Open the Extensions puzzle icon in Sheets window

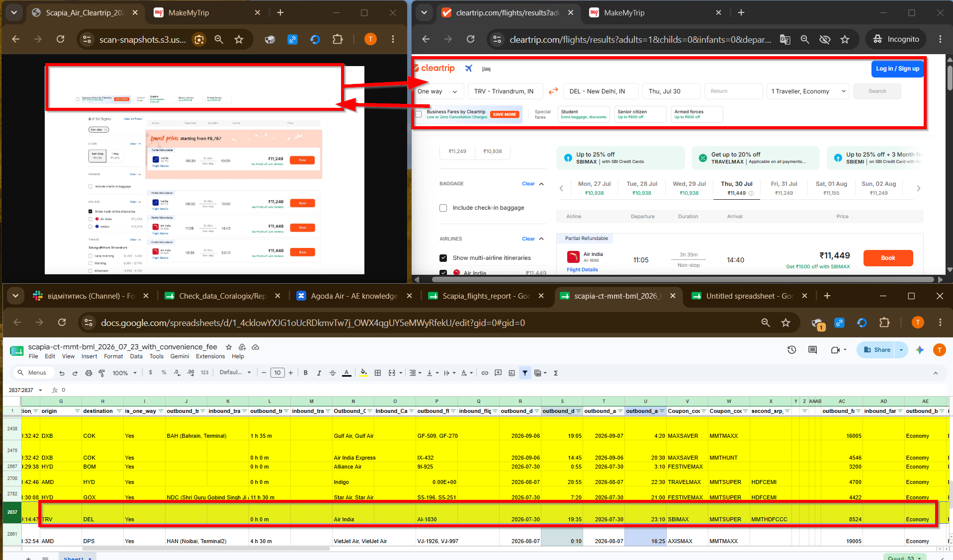(884, 322)
